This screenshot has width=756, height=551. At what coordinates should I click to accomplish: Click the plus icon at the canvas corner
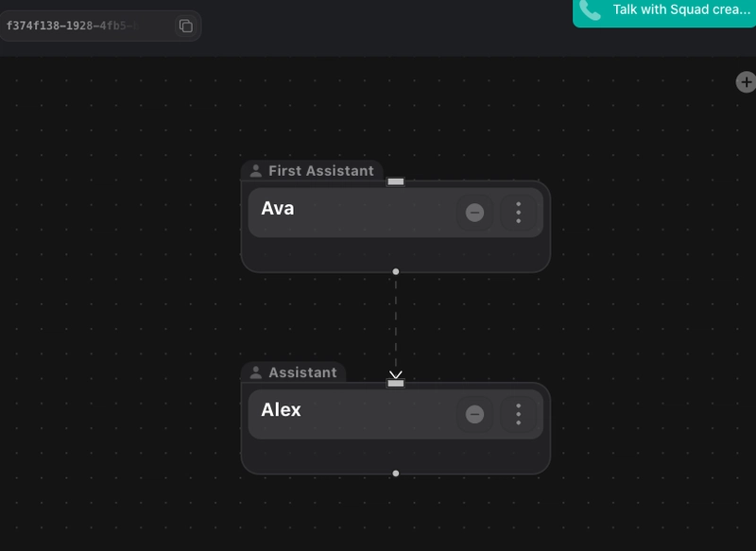(x=746, y=82)
